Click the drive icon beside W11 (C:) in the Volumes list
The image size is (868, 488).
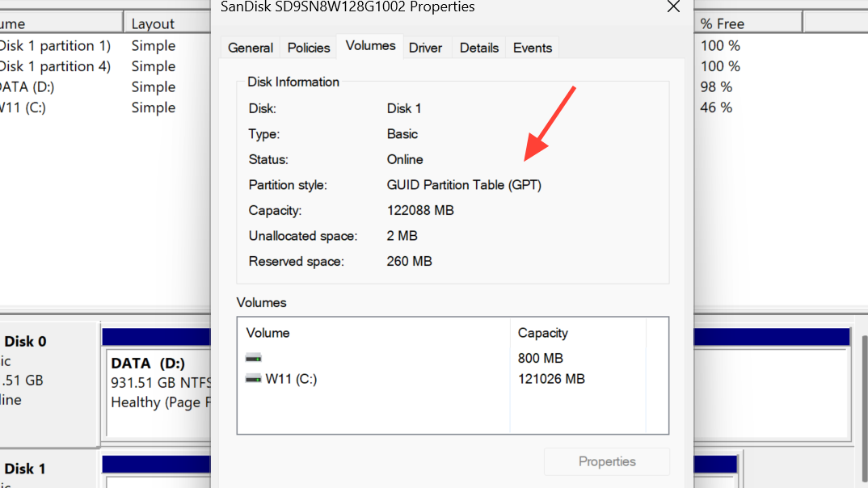pos(254,379)
